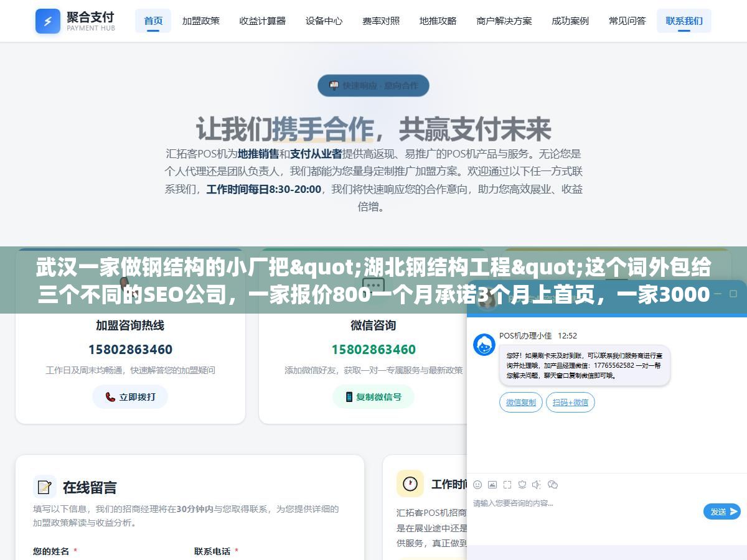The height and width of the screenshot is (560, 747).
Task: Open the 联系我们 nav item
Action: click(684, 21)
